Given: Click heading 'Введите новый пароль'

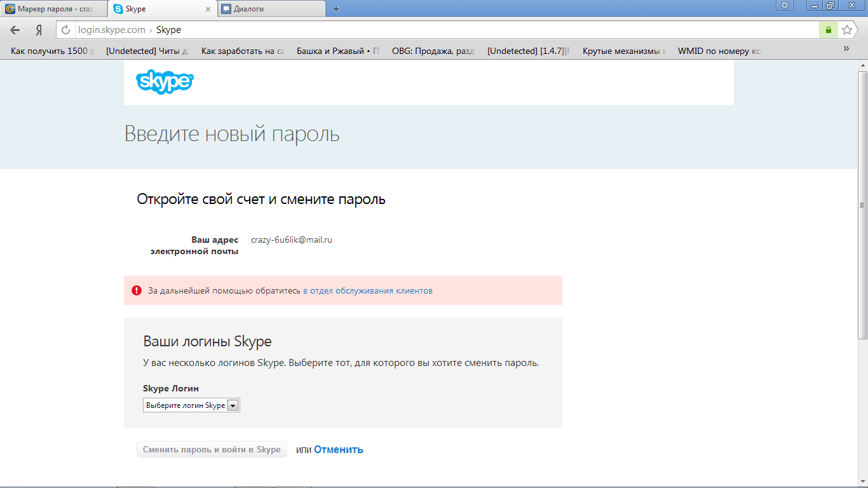Looking at the screenshot, I should pyautogui.click(x=232, y=134).
